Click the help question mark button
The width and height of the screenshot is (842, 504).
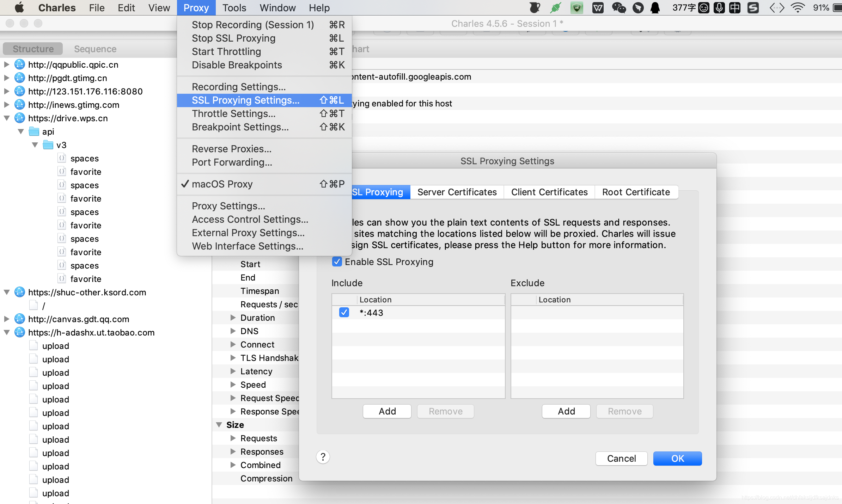pos(323,457)
